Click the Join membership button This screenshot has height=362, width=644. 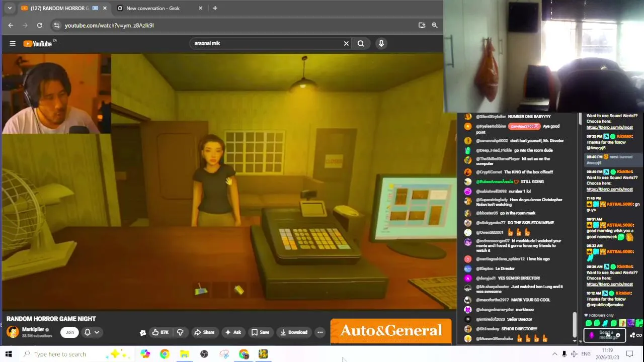click(70, 332)
